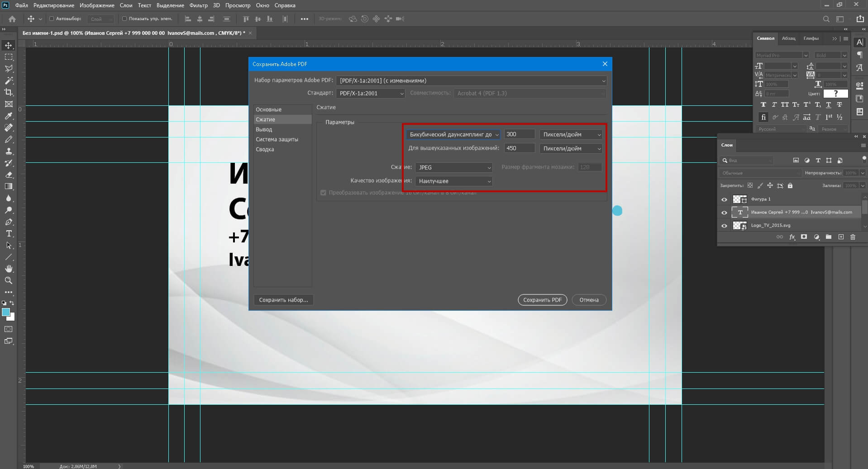Select the Gradient tool
The image size is (868, 469).
tap(9, 186)
